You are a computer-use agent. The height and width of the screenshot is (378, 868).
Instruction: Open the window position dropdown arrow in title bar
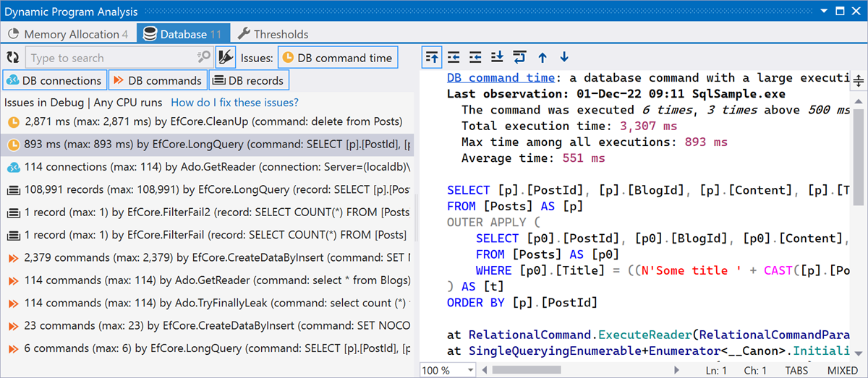826,12
